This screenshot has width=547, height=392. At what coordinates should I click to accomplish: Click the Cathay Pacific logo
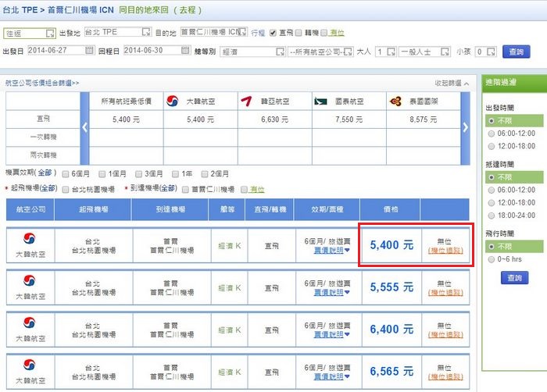click(320, 101)
